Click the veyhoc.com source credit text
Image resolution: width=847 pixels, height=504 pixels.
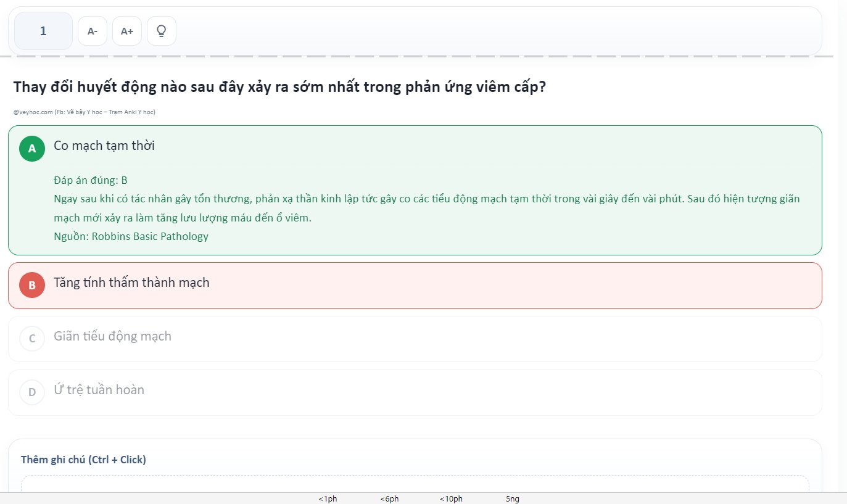coord(84,112)
